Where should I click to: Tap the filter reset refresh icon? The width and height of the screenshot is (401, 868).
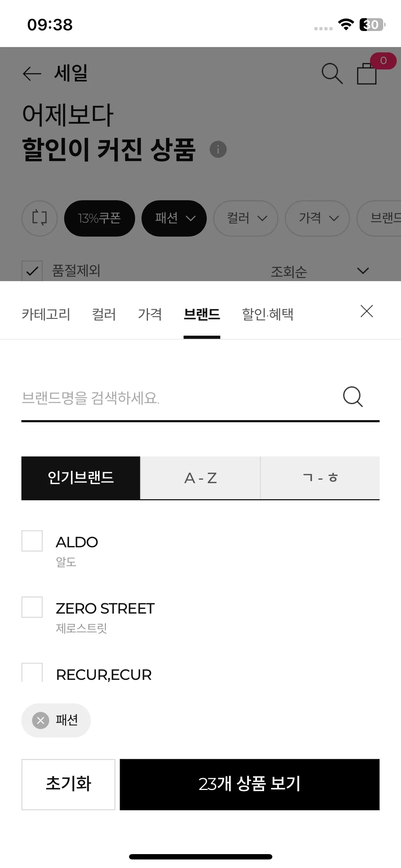coord(40,218)
